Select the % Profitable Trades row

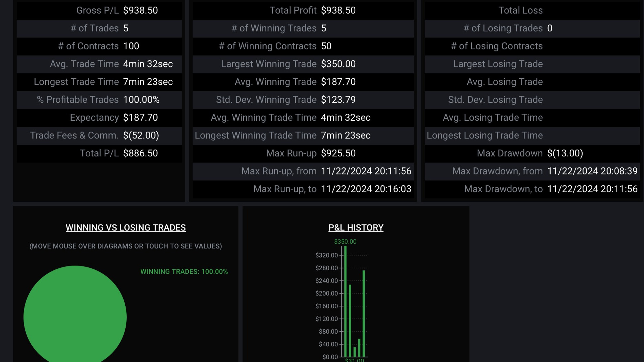[99, 100]
